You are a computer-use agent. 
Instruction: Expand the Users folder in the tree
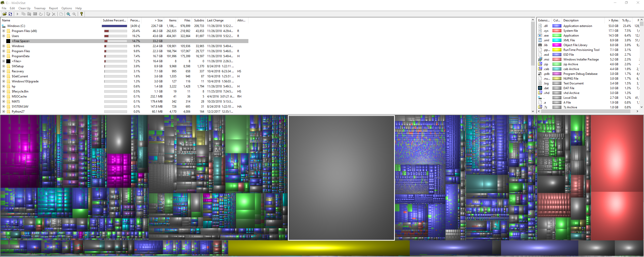[x=4, y=36]
